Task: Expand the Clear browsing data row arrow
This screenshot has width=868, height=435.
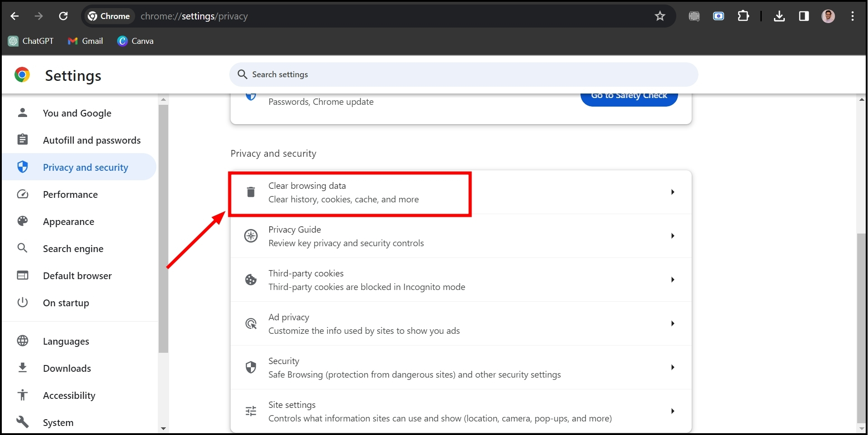Action: tap(673, 192)
